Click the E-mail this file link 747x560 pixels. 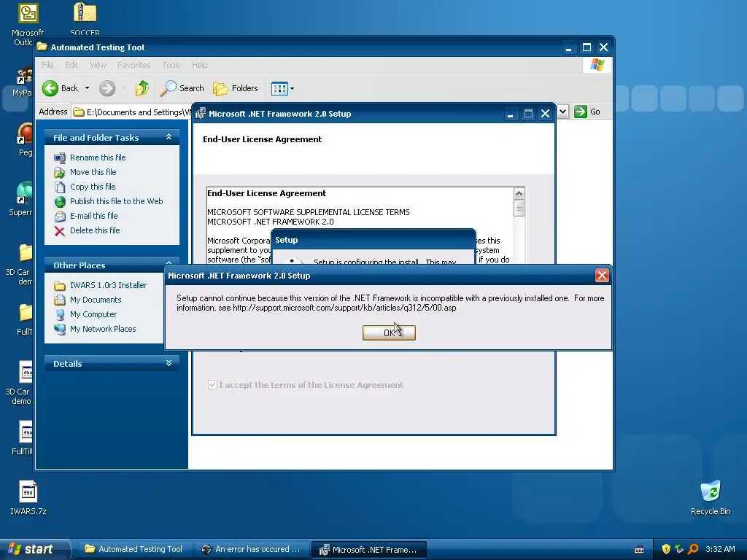(x=94, y=216)
